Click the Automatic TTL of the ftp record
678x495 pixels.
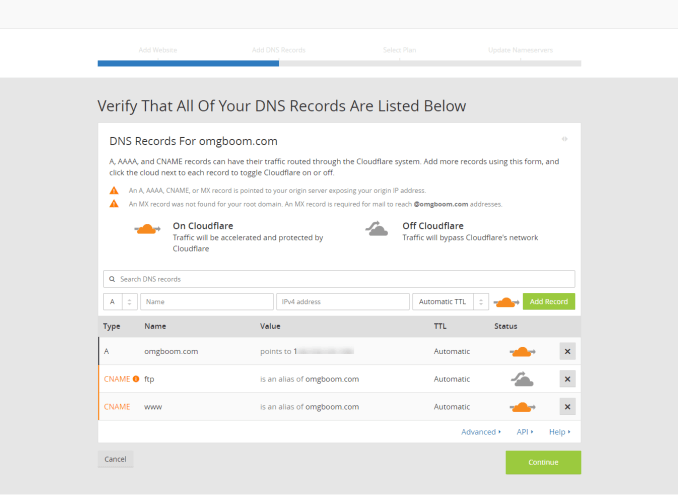pos(452,379)
